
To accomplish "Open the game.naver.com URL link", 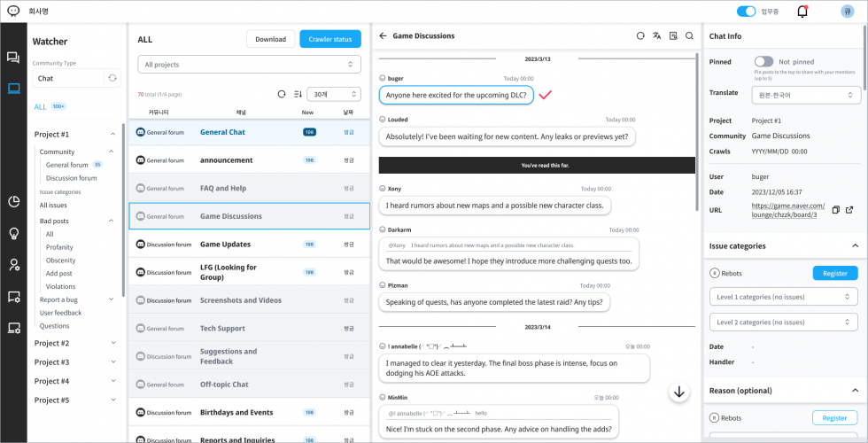I will tap(787, 210).
